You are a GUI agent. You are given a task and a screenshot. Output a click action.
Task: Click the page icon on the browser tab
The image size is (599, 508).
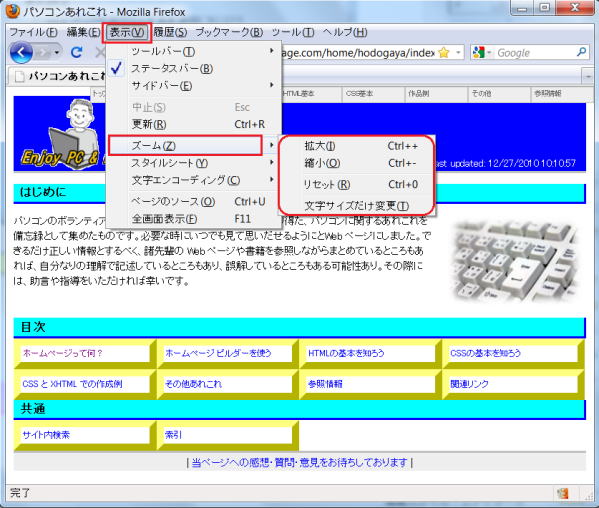[19, 76]
